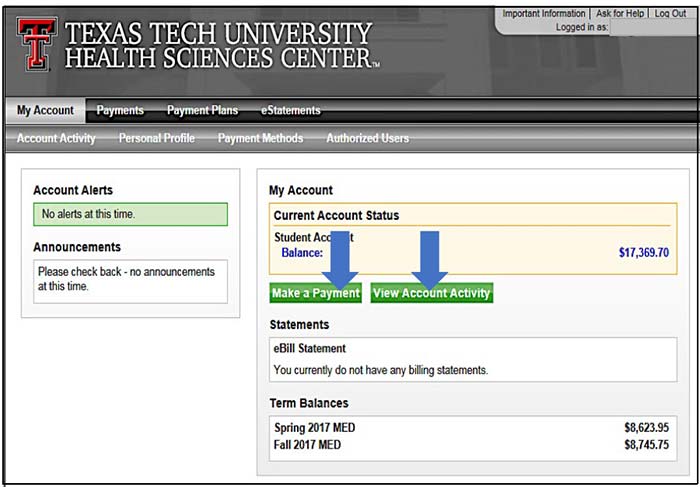
Task: Go to the eStatements tab
Action: [x=291, y=110]
